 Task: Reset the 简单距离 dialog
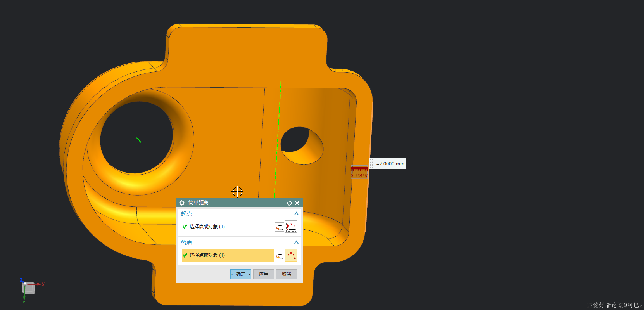[289, 203]
